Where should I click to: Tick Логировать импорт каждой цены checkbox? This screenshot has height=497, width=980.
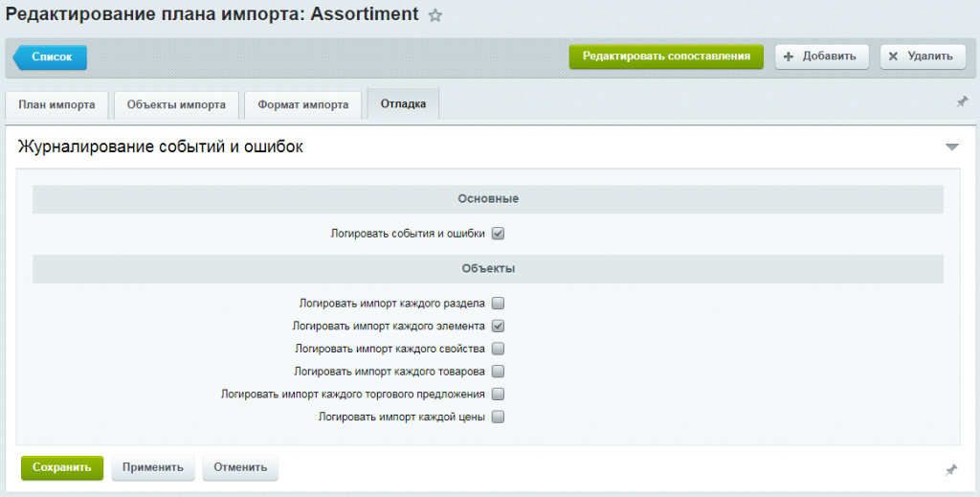tap(498, 417)
